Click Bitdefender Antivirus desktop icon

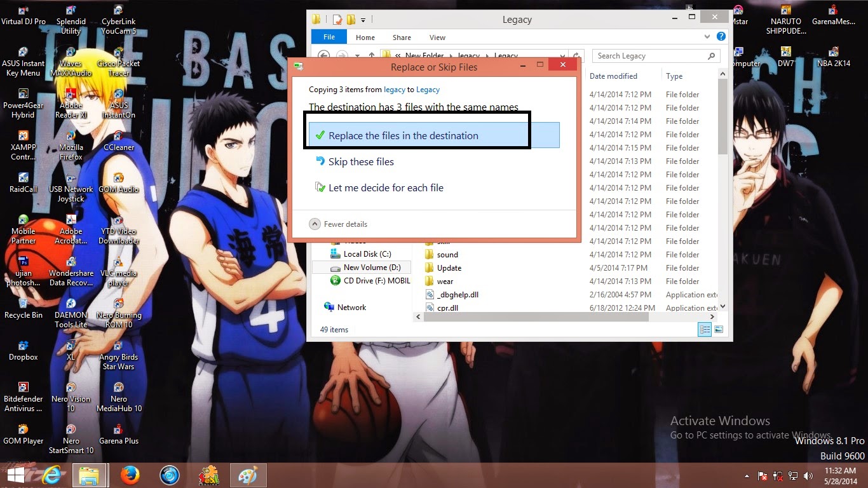click(24, 398)
